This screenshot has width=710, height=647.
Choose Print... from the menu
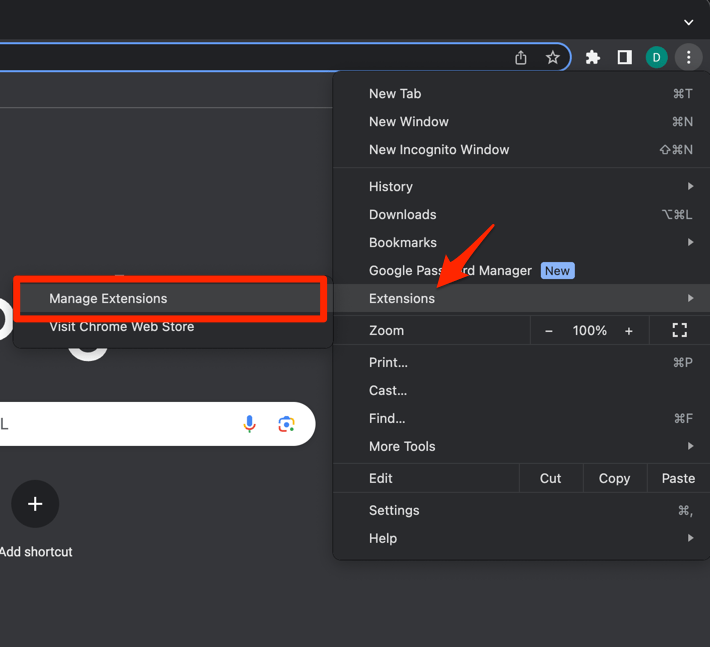click(x=521, y=363)
